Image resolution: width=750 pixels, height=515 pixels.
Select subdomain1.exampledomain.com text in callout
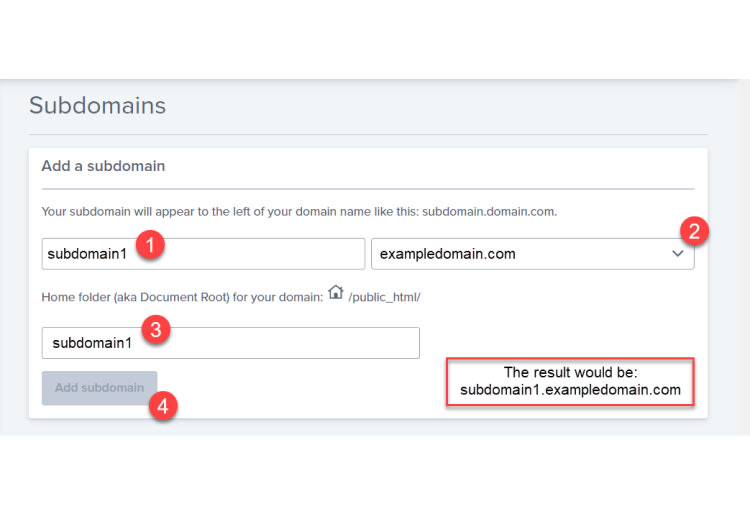570,390
